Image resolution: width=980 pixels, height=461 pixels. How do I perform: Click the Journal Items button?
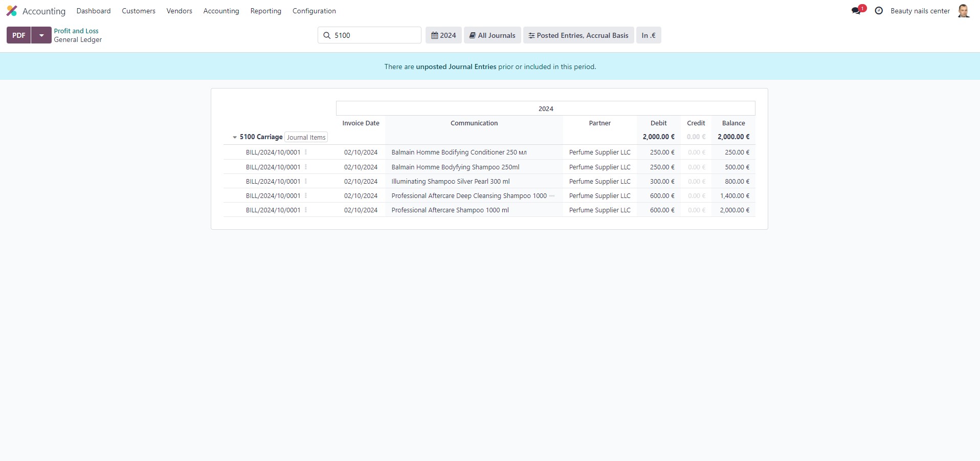tap(306, 137)
